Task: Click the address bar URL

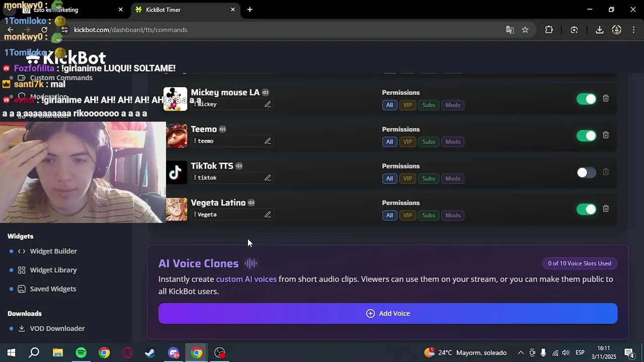Action: tap(131, 30)
